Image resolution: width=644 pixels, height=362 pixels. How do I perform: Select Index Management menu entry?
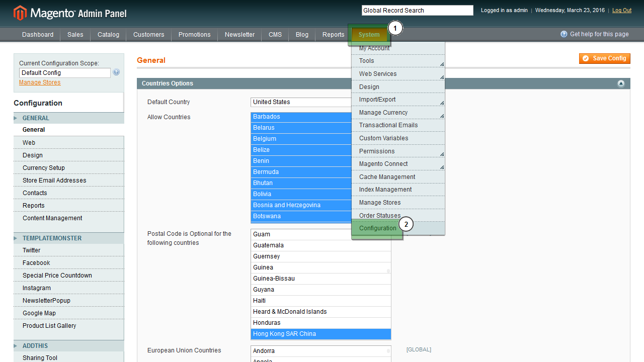(398, 190)
